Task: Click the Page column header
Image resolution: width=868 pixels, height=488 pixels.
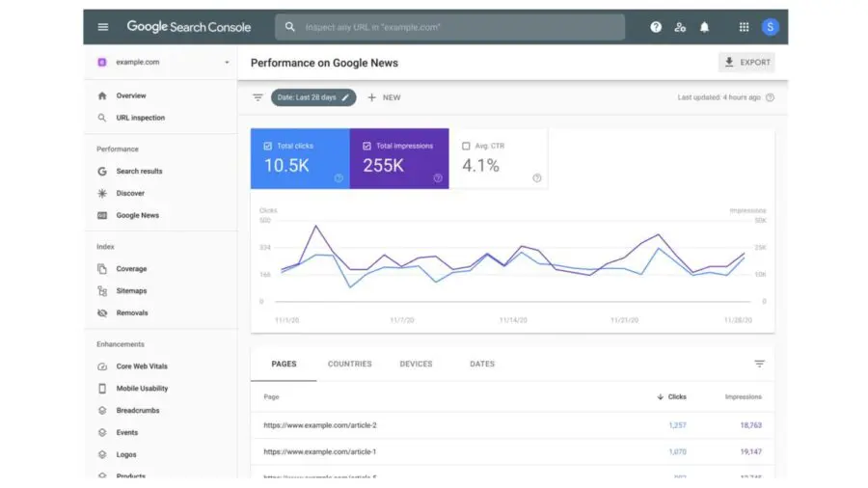Action: [271, 396]
